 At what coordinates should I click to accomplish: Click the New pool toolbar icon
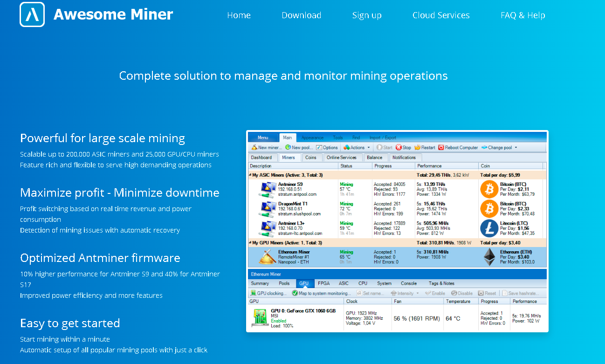pos(288,147)
